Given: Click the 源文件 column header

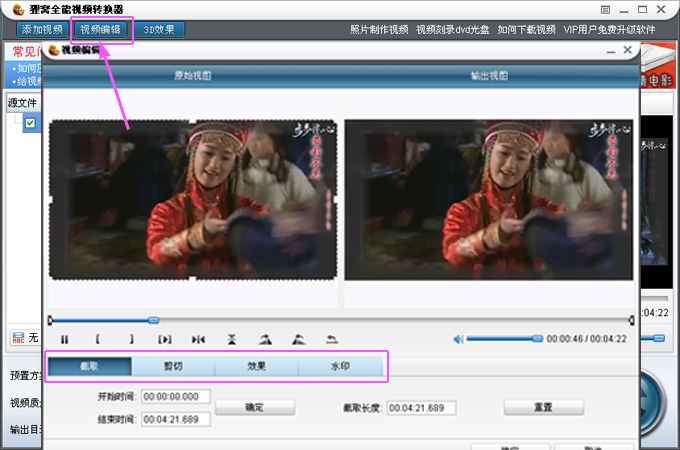Looking at the screenshot, I should click(22, 103).
